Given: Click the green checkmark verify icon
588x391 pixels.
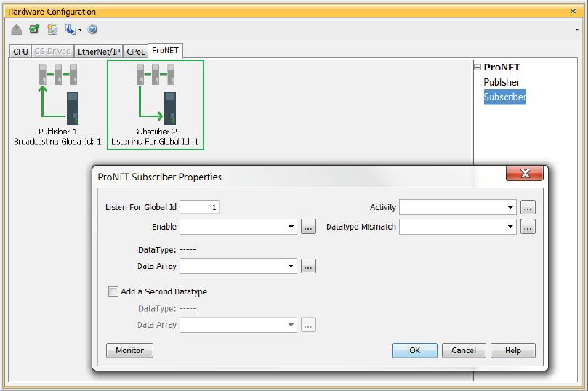Looking at the screenshot, I should click(x=34, y=29).
